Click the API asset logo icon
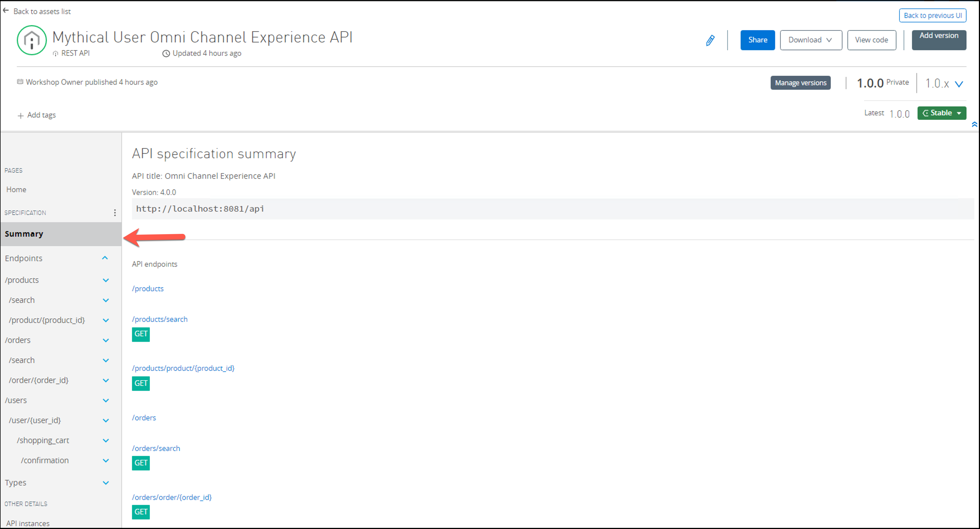Image resolution: width=980 pixels, height=529 pixels. [31, 40]
